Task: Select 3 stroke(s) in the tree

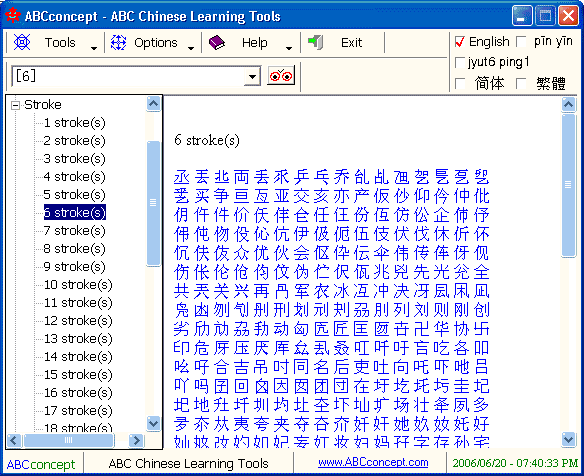Action: (x=74, y=159)
